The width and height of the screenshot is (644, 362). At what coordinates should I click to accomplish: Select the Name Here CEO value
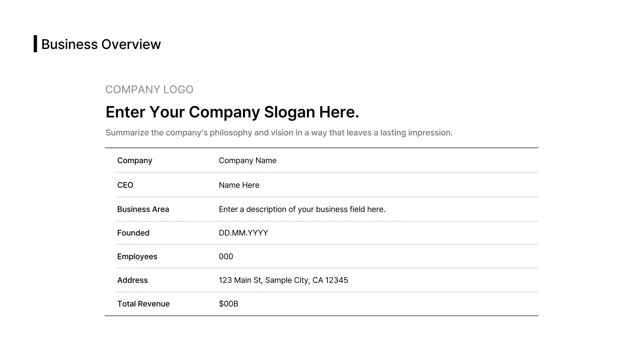pyautogui.click(x=239, y=185)
